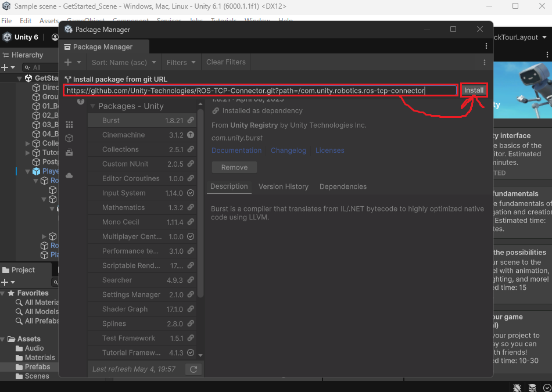Click the check circle on Multiplayer Center row
Viewport: 552px width, 392px height.
point(191,236)
